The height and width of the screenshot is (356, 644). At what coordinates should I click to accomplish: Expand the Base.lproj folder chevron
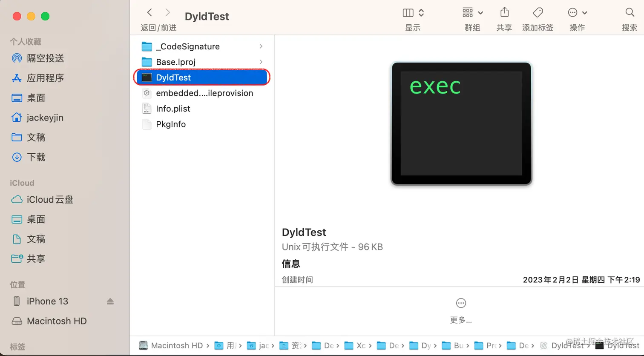[261, 62]
